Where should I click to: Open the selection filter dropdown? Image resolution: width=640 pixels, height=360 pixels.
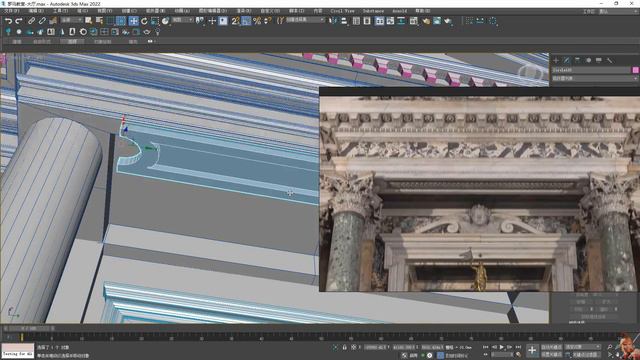[71, 20]
